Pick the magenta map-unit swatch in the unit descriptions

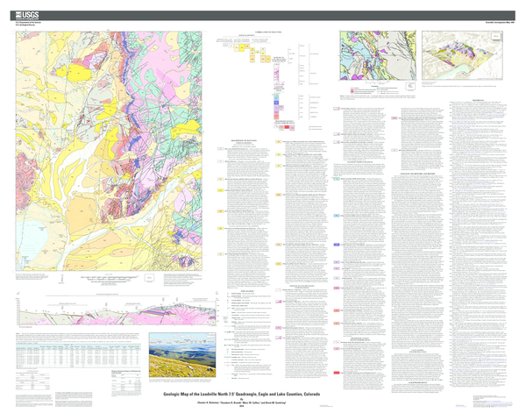[337, 288]
